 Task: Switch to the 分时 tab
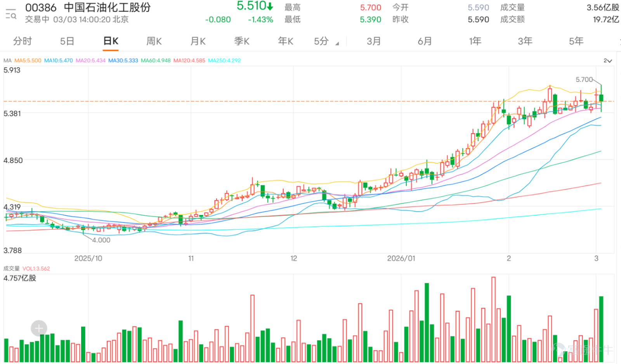click(x=22, y=41)
